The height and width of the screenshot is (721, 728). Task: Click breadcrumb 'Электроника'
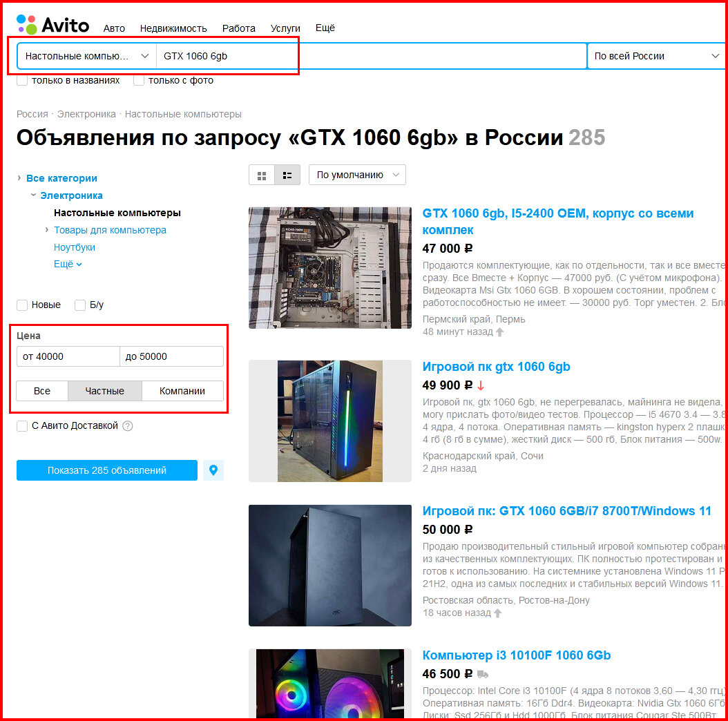86,114
